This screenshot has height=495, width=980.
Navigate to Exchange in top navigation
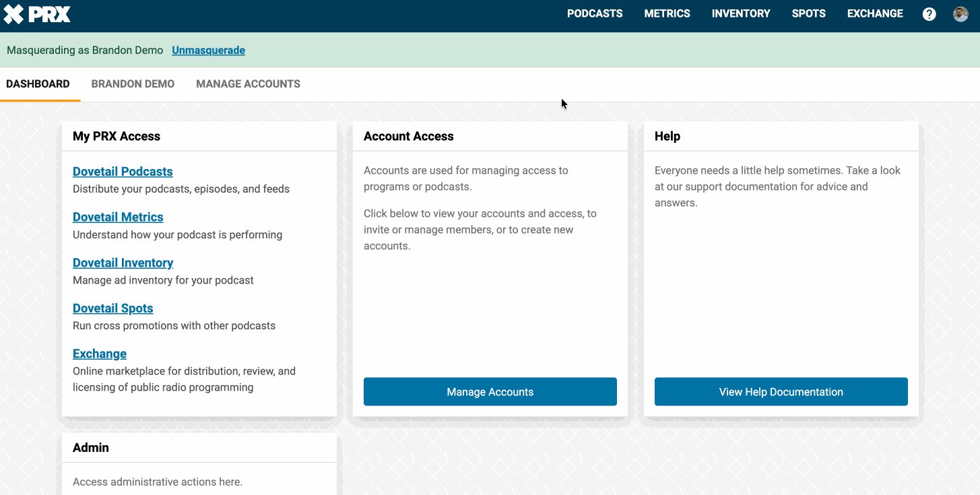point(875,13)
